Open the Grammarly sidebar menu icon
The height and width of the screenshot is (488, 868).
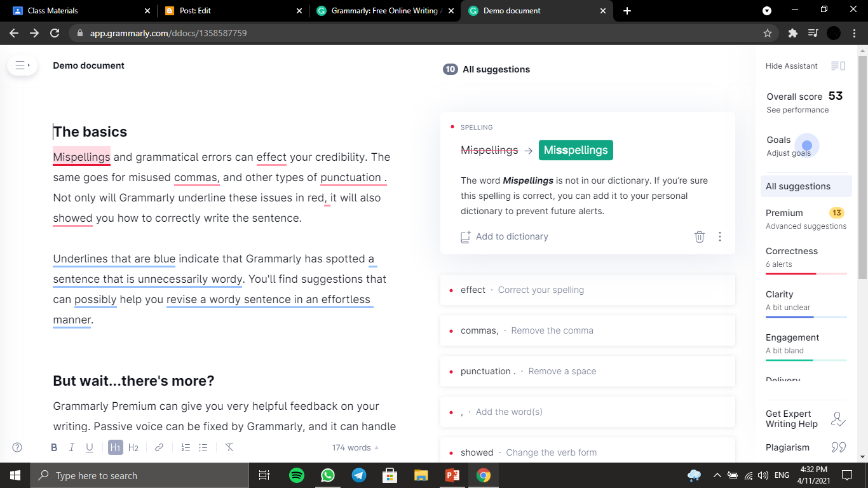22,65
